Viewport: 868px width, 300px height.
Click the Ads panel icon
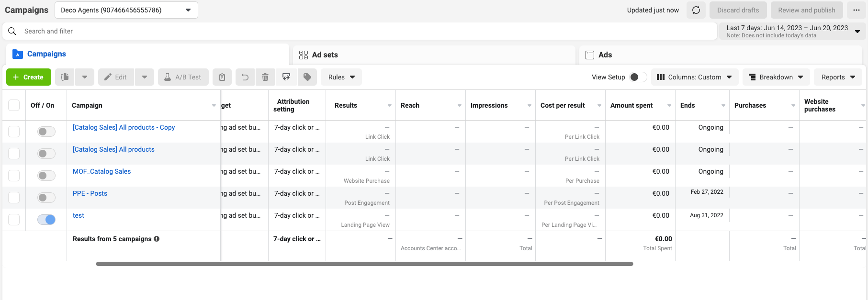pyautogui.click(x=590, y=55)
